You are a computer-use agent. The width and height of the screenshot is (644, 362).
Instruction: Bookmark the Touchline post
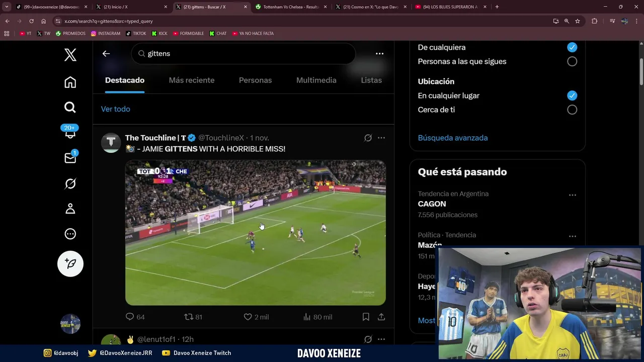click(366, 317)
